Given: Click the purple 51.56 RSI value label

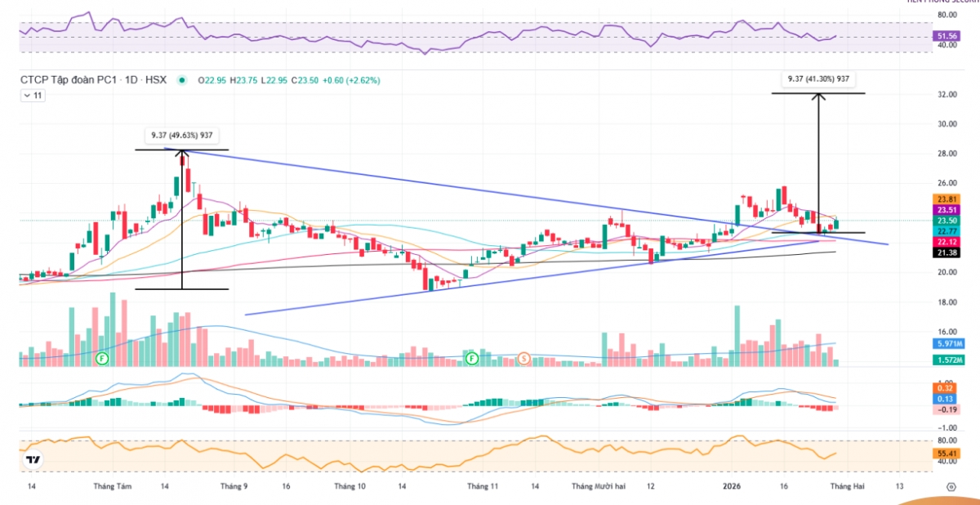Looking at the screenshot, I should [947, 36].
